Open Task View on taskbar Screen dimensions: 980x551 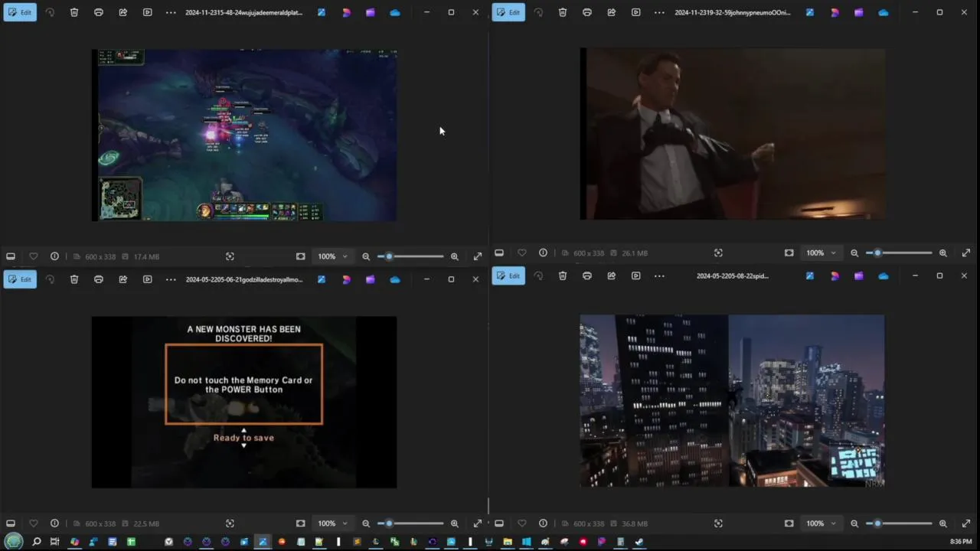[x=54, y=542]
